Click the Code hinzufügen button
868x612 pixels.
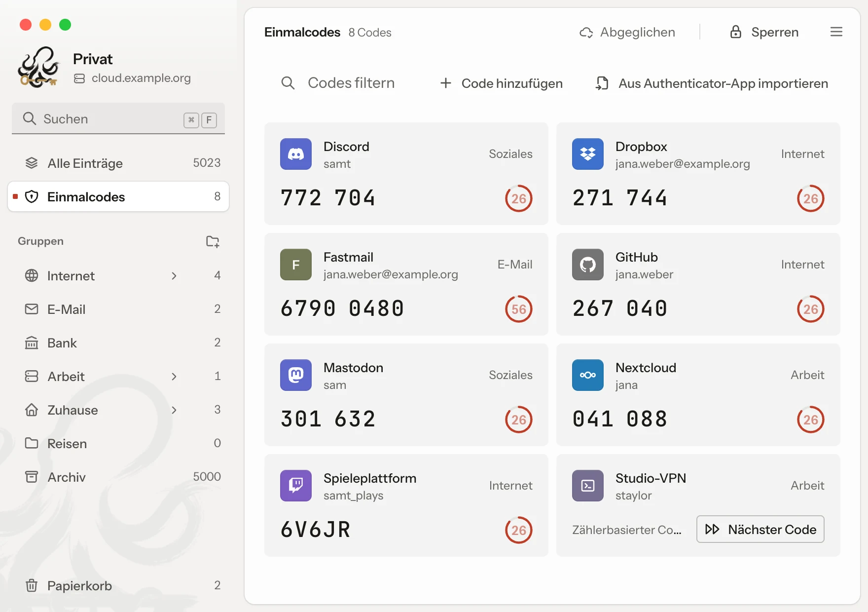[x=501, y=83]
